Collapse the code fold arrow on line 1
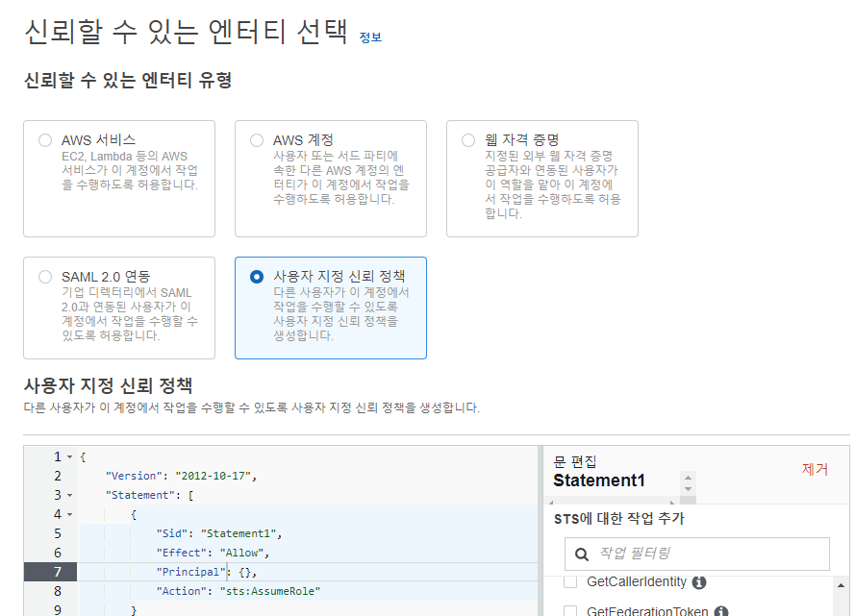 coord(70,457)
